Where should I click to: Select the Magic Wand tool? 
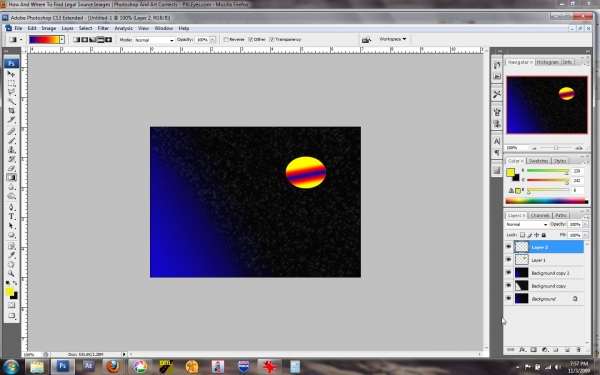pyautogui.click(x=11, y=101)
